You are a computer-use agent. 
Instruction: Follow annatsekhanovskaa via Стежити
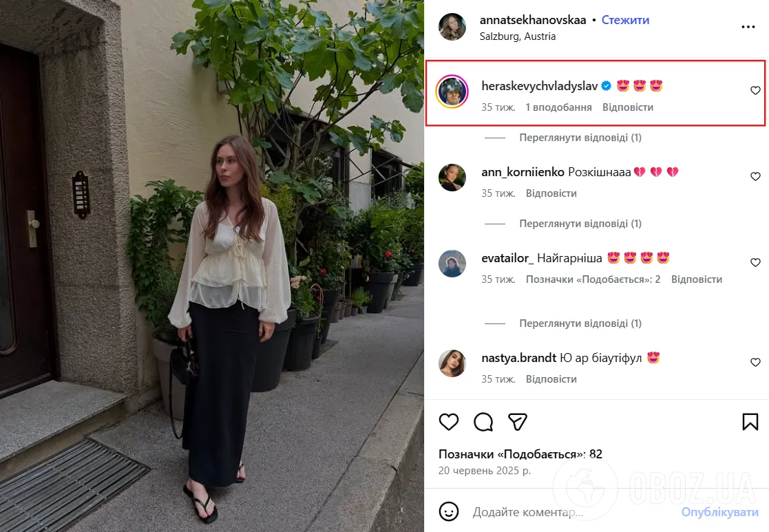(x=625, y=20)
